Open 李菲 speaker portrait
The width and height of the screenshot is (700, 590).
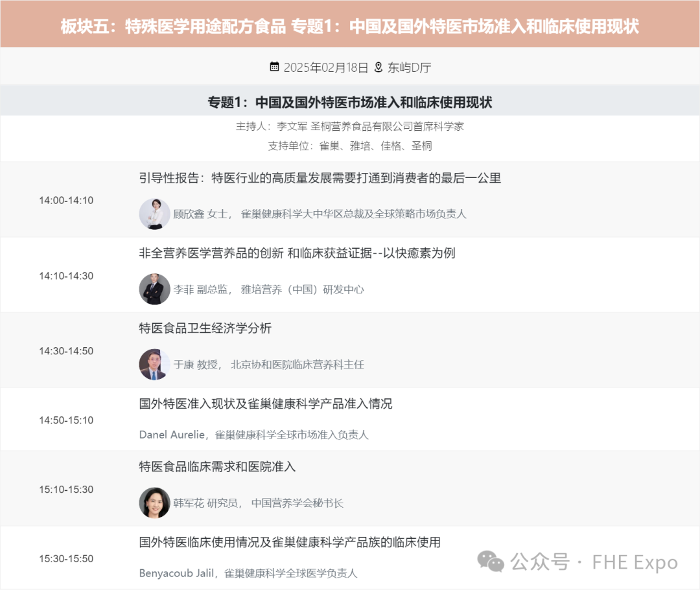(154, 289)
